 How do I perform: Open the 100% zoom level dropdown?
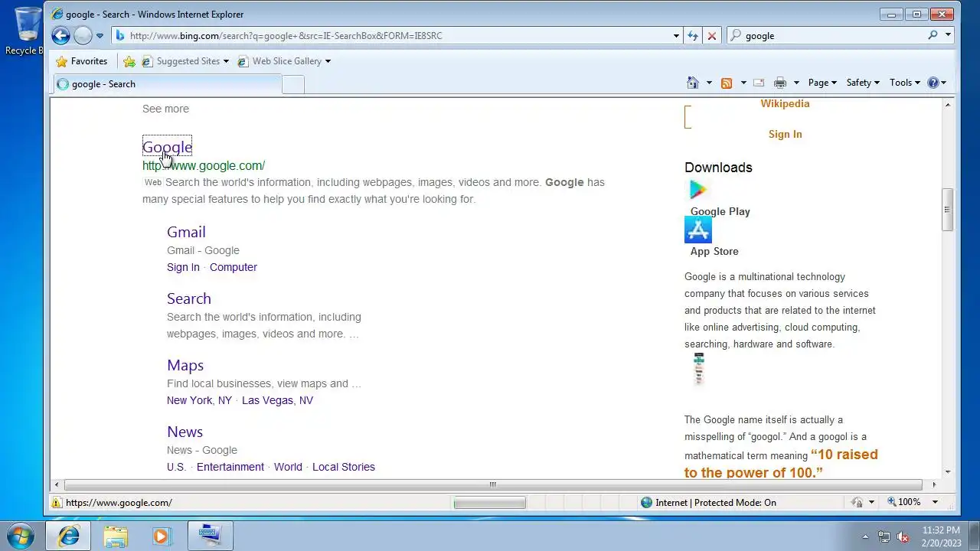click(x=935, y=503)
